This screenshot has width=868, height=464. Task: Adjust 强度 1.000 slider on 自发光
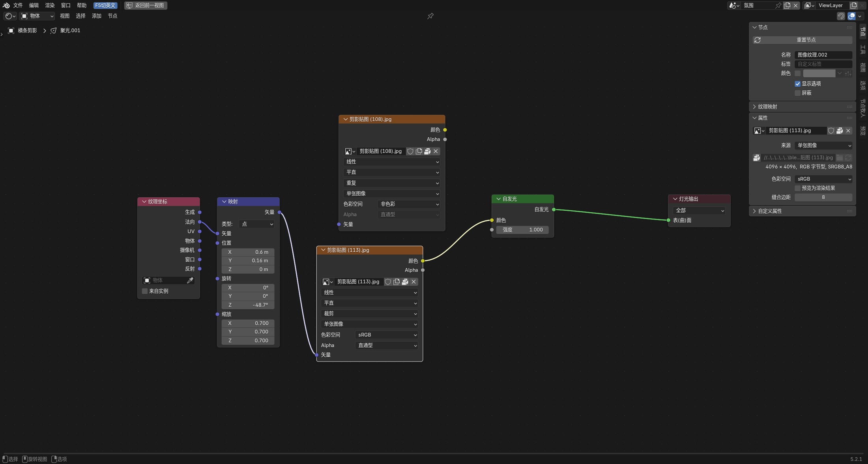(522, 230)
